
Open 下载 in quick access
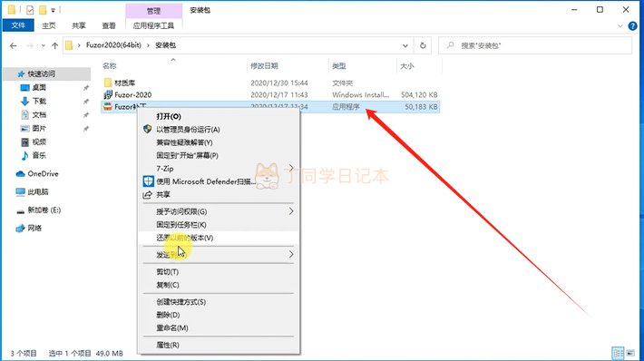(x=39, y=101)
